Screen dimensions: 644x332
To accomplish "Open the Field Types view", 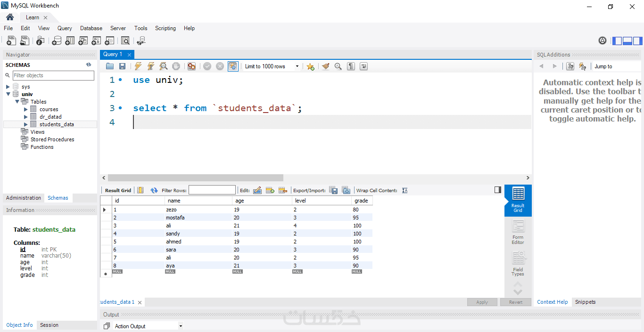I will coord(518,264).
